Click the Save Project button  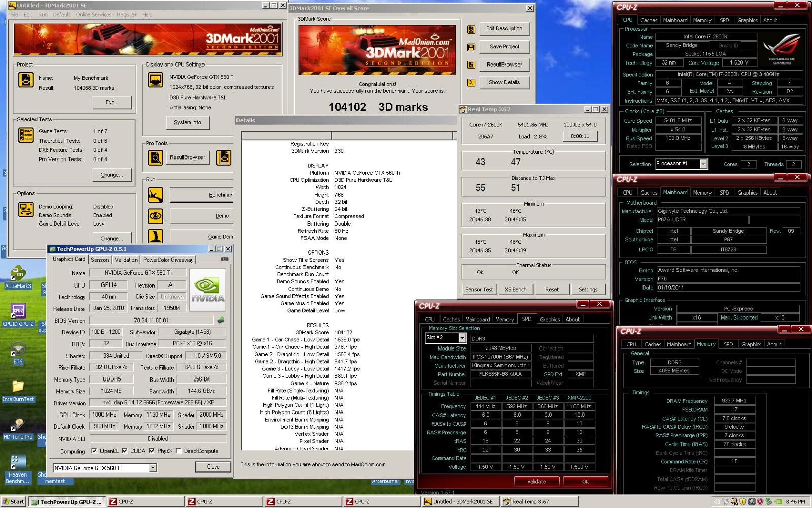coord(504,47)
